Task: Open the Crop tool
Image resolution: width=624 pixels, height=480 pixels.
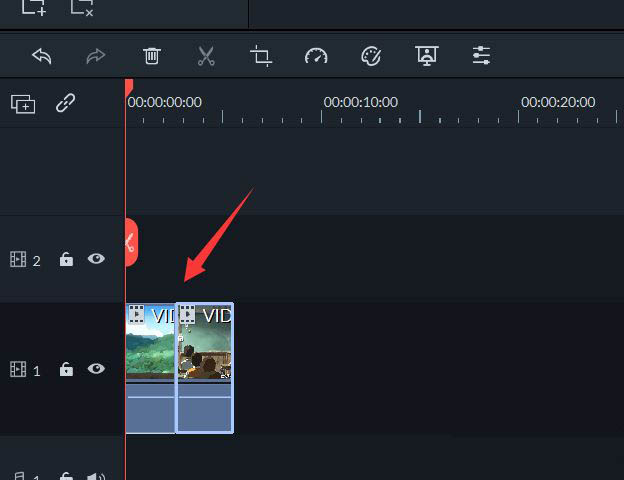Action: 261,56
